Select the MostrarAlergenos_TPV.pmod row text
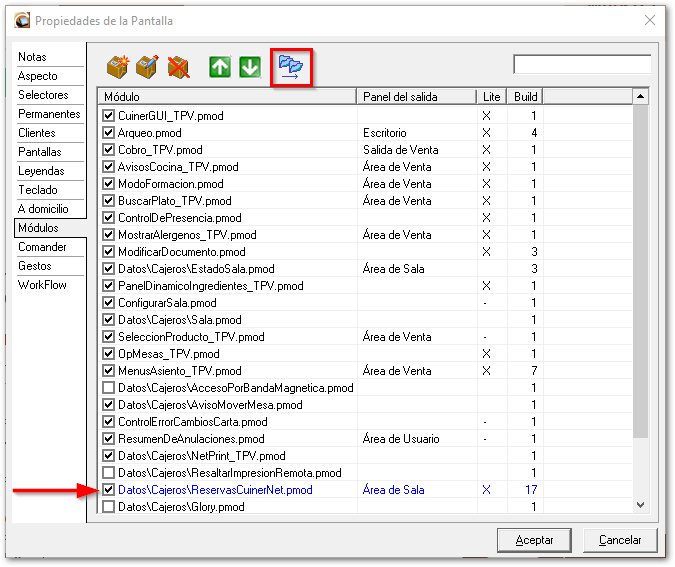 coord(187,235)
